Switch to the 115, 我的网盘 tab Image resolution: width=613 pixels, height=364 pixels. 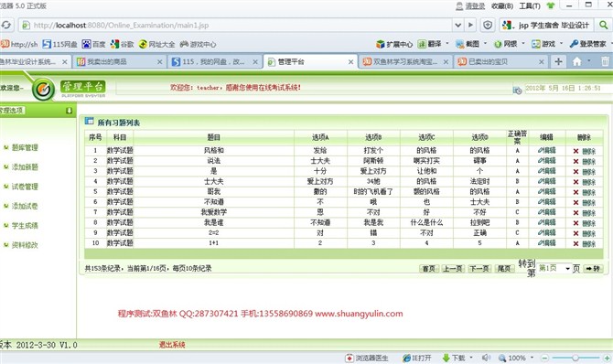pos(215,62)
